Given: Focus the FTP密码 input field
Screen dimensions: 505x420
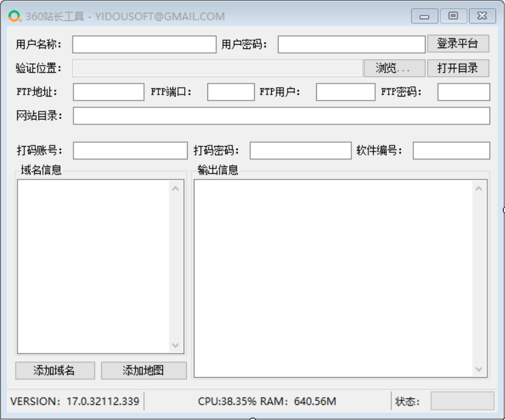Looking at the screenshot, I should point(464,92).
